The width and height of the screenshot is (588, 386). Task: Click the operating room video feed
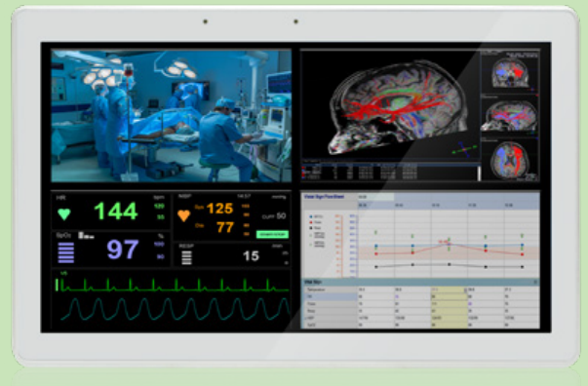172,115
